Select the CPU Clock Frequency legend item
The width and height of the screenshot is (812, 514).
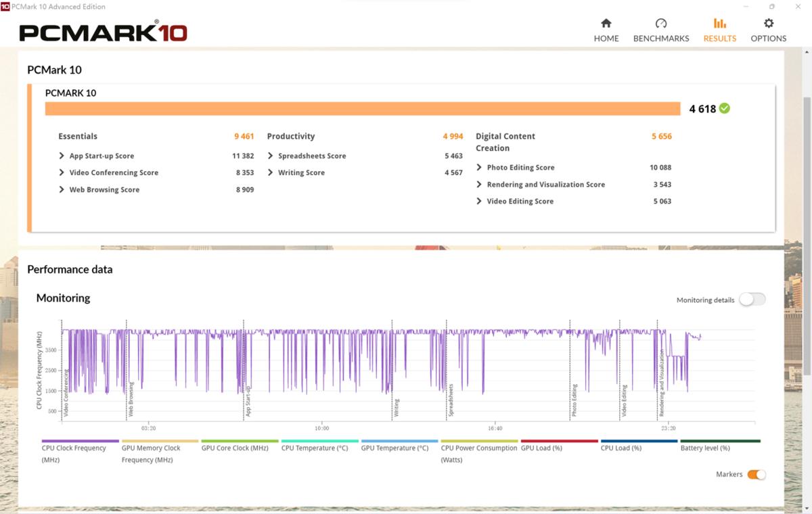(x=74, y=448)
